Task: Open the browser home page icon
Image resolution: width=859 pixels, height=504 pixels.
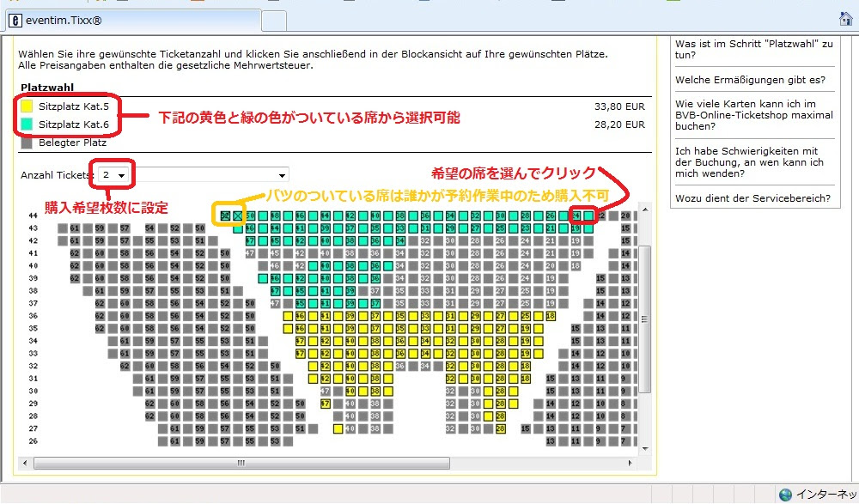Action: (846, 19)
